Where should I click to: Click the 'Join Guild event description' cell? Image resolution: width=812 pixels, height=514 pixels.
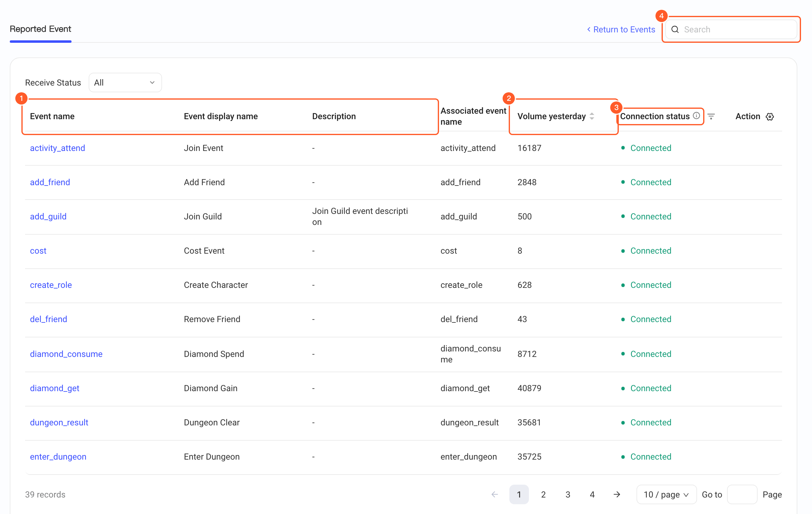coord(360,216)
